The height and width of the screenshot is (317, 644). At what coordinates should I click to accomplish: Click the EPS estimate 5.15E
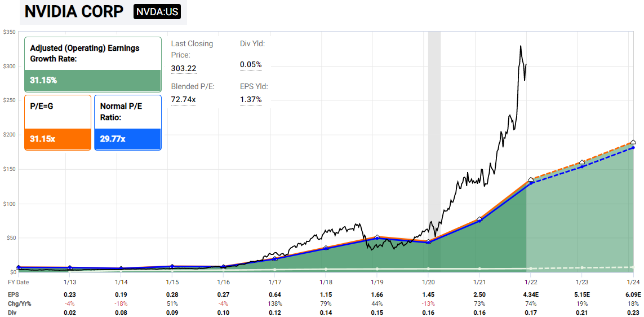(582, 295)
